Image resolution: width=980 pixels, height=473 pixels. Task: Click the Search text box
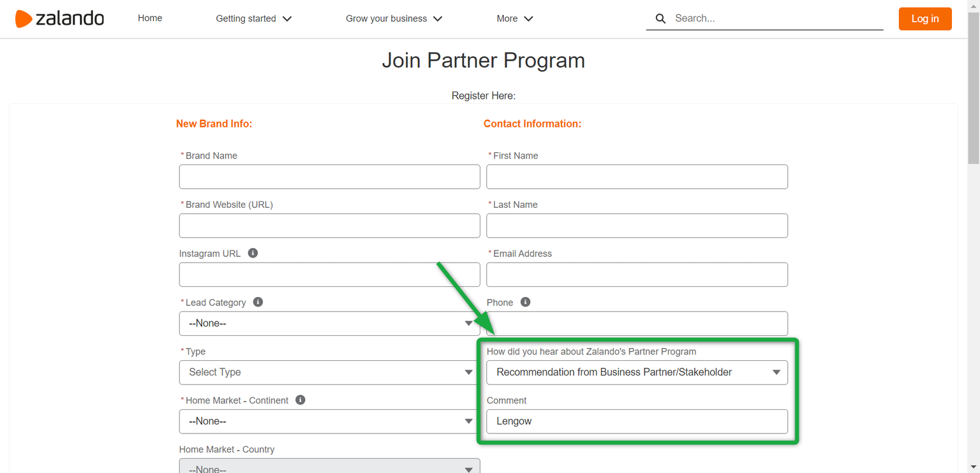pos(775,18)
